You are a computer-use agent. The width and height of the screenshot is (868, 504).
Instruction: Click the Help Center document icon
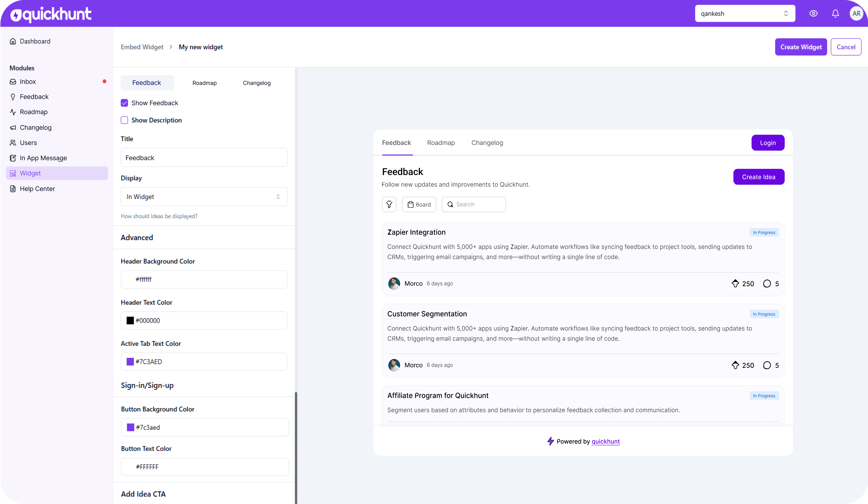[x=13, y=189]
